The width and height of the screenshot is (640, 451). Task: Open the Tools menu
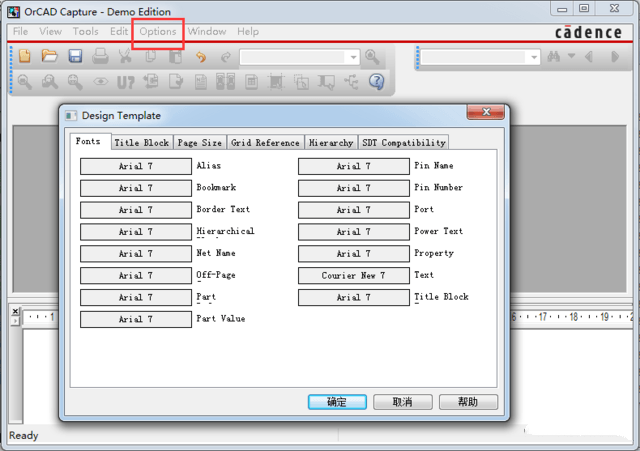(86, 31)
